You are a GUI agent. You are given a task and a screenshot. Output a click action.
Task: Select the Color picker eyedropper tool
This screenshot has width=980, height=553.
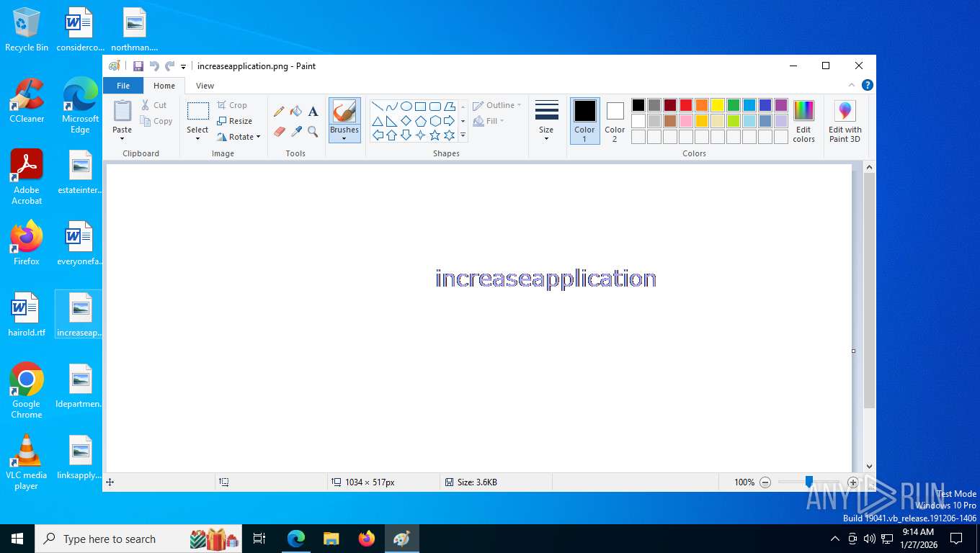click(296, 132)
